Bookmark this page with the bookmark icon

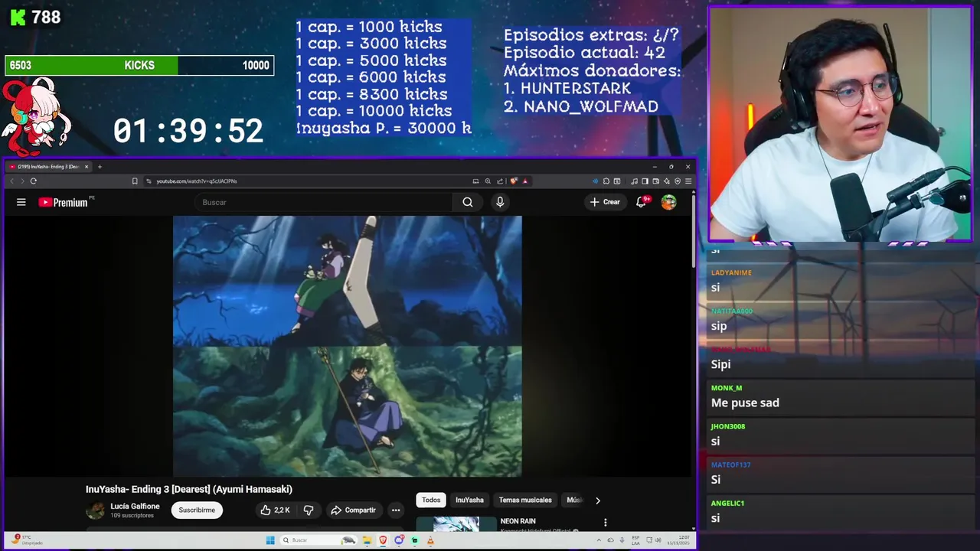135,181
